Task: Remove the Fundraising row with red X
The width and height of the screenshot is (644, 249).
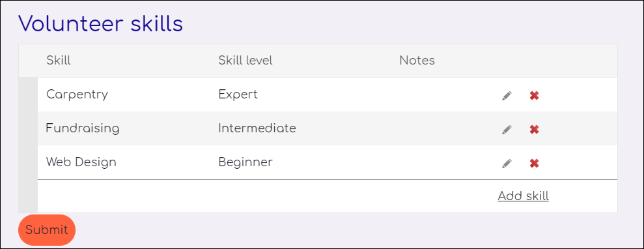Action: (x=534, y=130)
